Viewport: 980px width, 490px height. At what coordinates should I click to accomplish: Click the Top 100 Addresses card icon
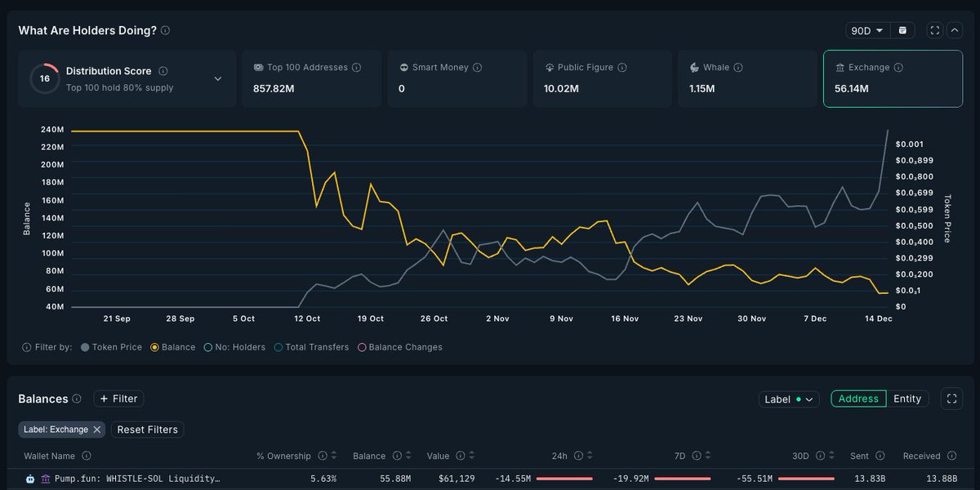256,67
